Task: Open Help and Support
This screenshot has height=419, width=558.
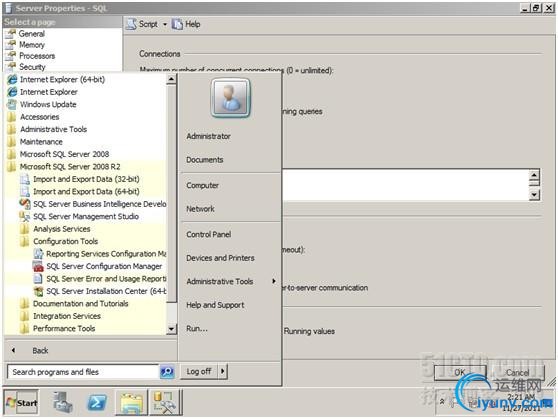Action: pos(215,305)
